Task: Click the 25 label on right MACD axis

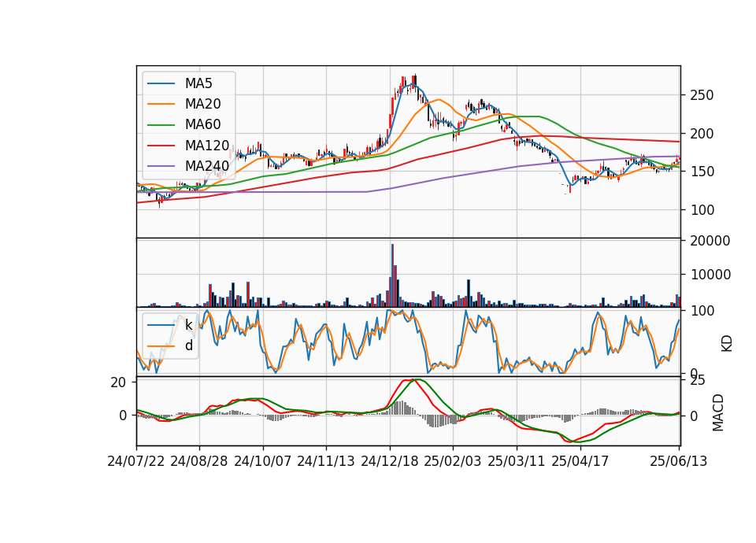Action: 698,381
